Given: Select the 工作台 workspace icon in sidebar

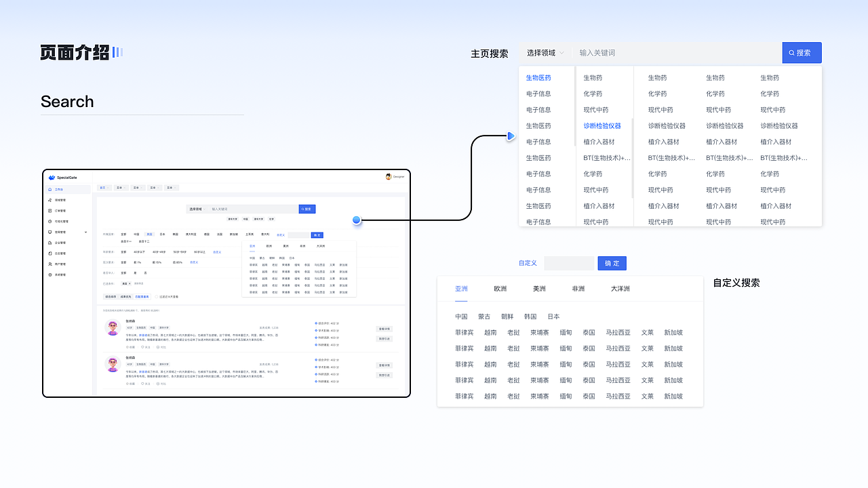Looking at the screenshot, I should click(x=50, y=189).
